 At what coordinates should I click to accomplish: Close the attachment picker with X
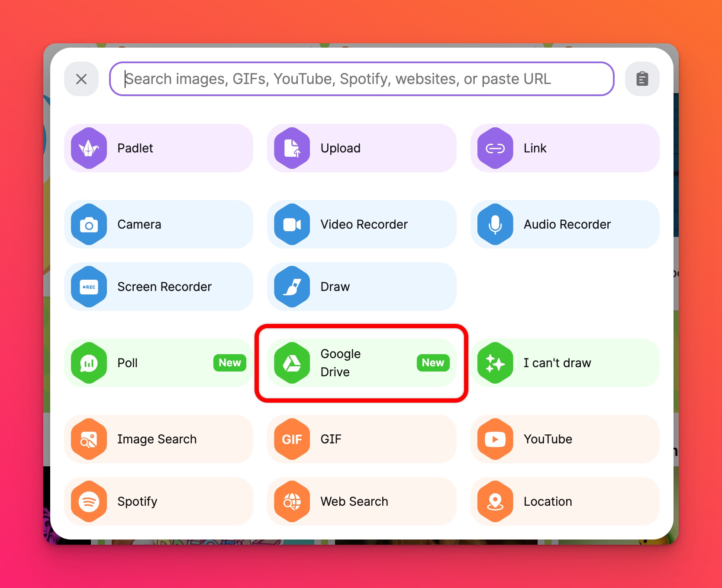coord(81,79)
